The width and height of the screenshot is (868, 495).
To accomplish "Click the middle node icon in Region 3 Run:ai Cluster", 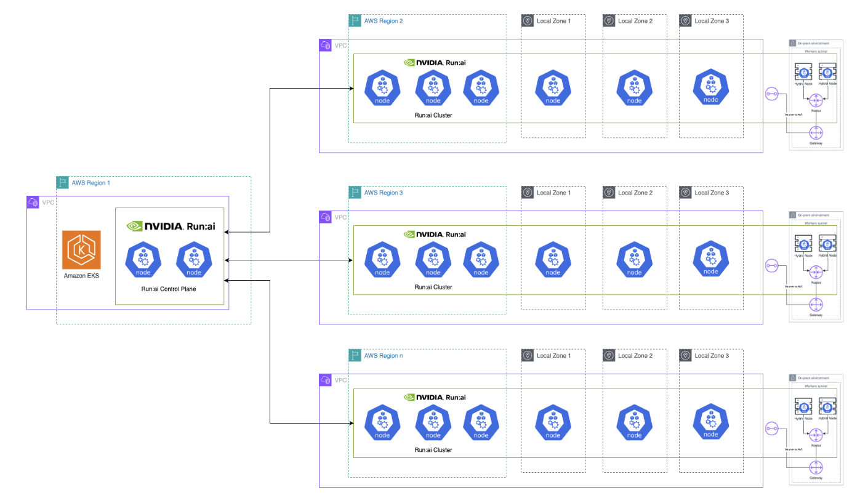I will point(433,259).
